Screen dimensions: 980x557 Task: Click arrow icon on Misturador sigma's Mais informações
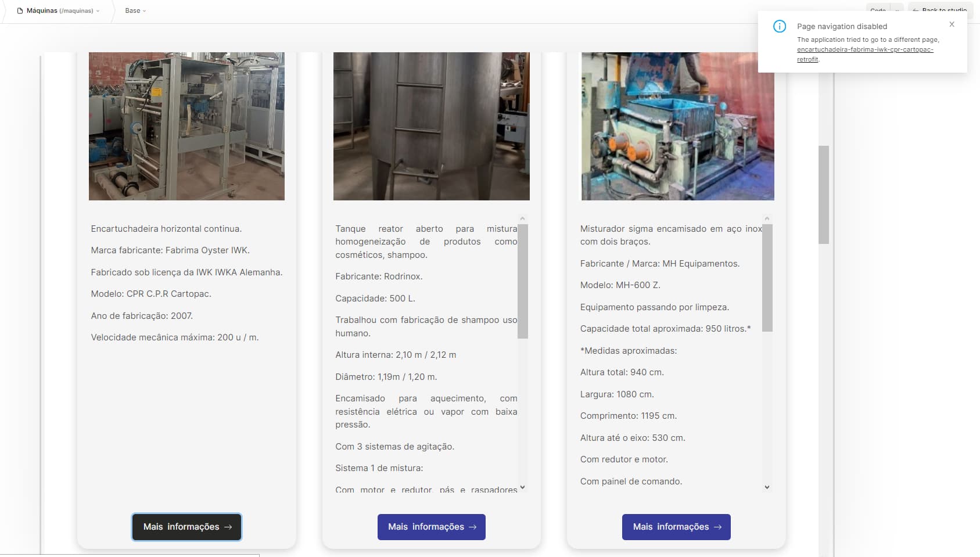(x=718, y=527)
